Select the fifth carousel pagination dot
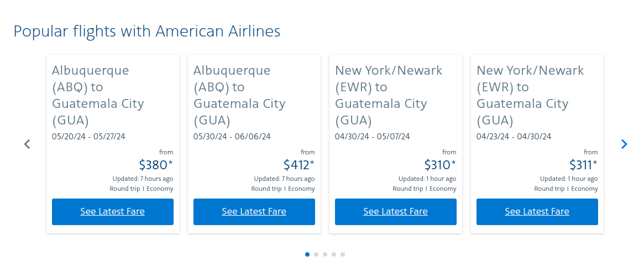 (343, 254)
